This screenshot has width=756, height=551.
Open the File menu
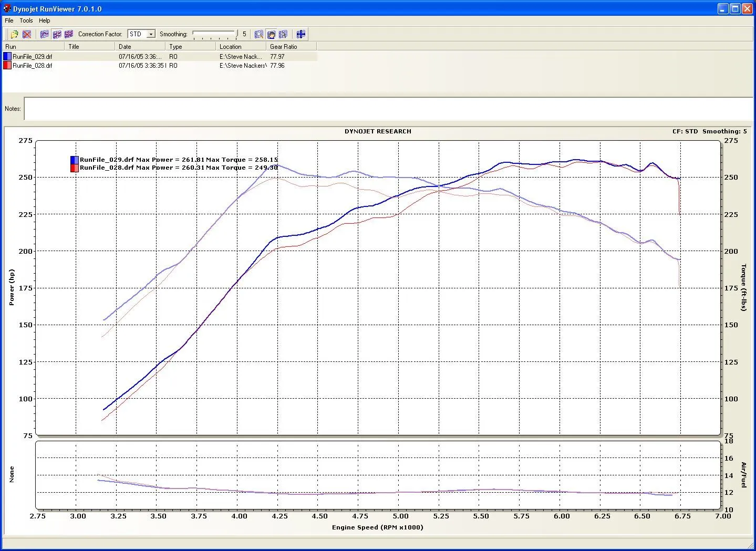coord(9,20)
